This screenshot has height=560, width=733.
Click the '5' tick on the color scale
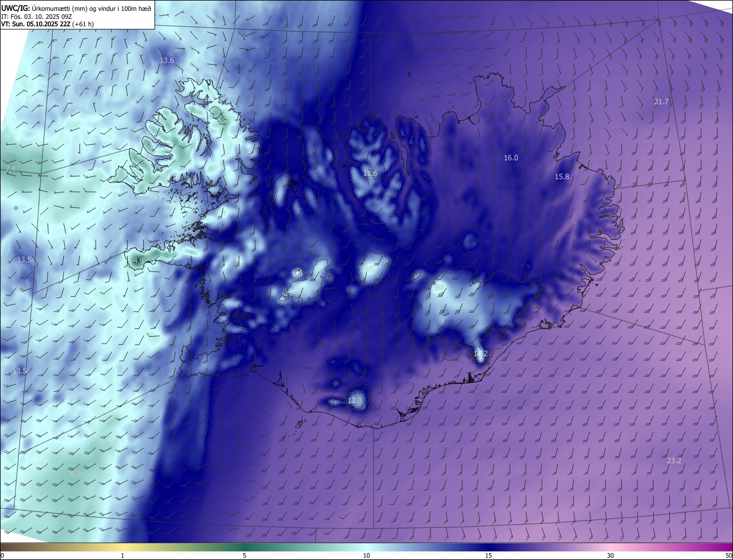point(245,555)
